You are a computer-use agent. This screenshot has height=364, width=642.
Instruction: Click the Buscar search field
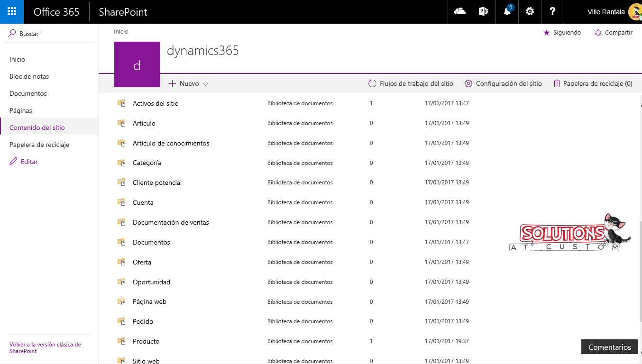tap(49, 34)
